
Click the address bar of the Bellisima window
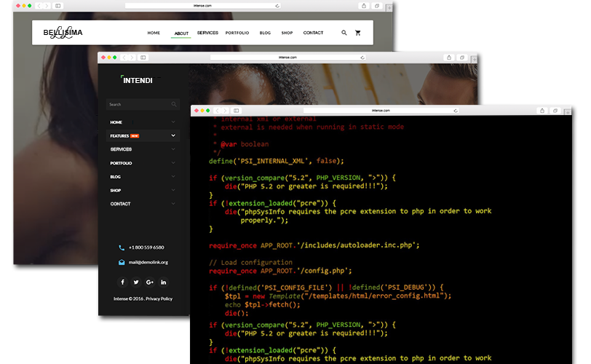pos(203,6)
